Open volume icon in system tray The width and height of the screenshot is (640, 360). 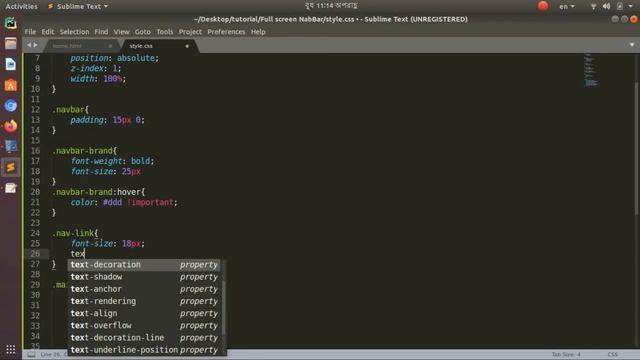[x=607, y=6]
